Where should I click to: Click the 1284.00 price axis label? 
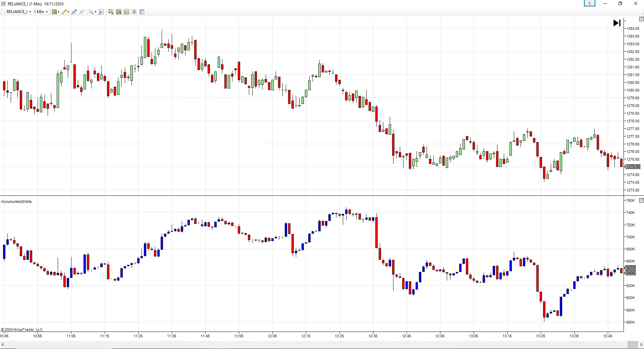633,28
